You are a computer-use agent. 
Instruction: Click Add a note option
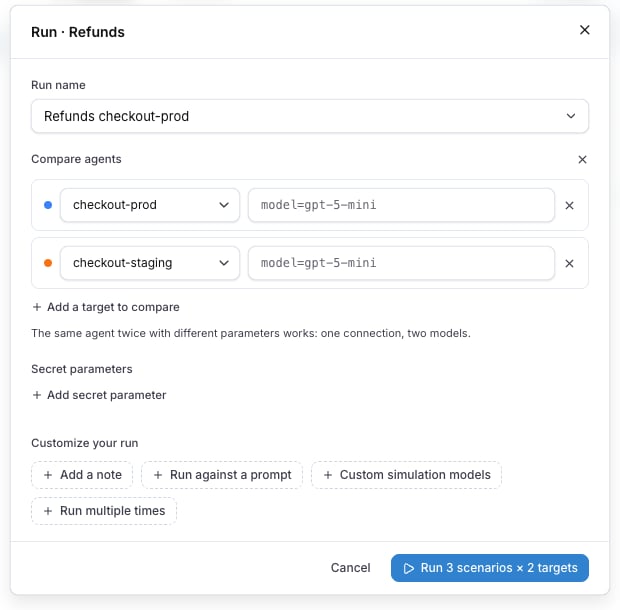coord(82,475)
